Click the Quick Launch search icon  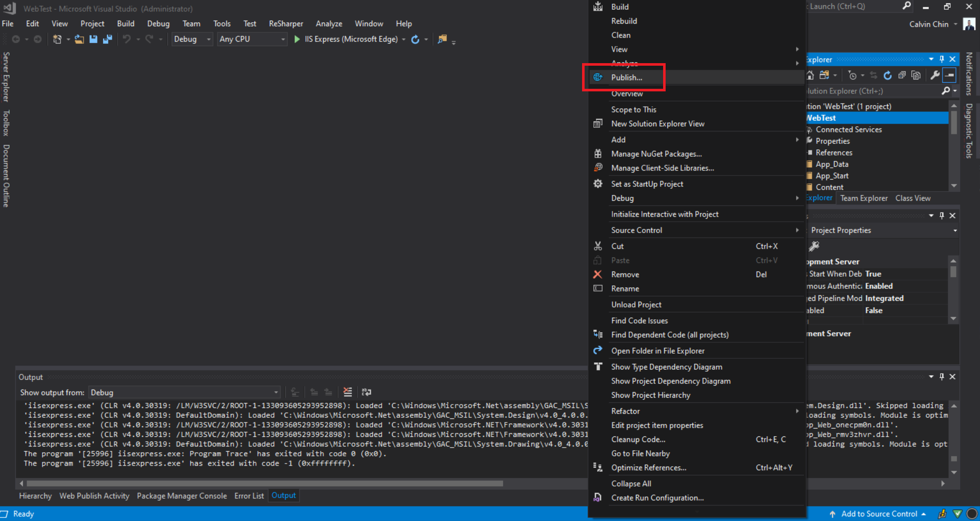click(907, 6)
